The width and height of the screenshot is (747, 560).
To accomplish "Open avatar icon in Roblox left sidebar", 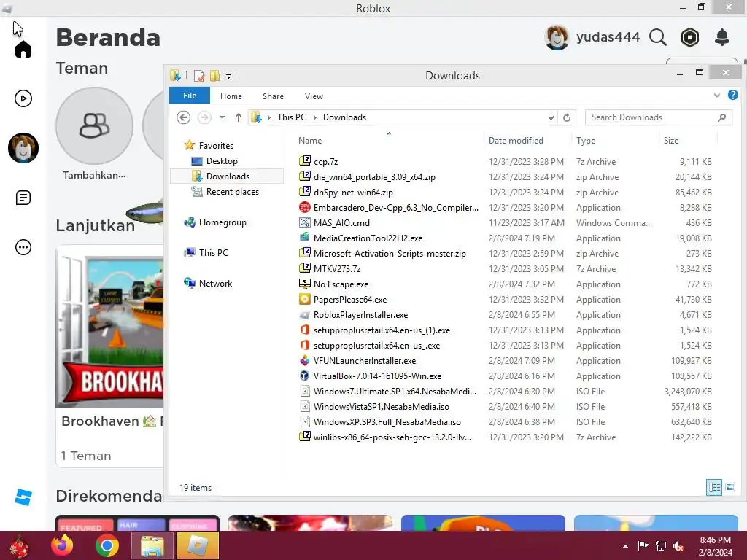I will pyautogui.click(x=23, y=148).
